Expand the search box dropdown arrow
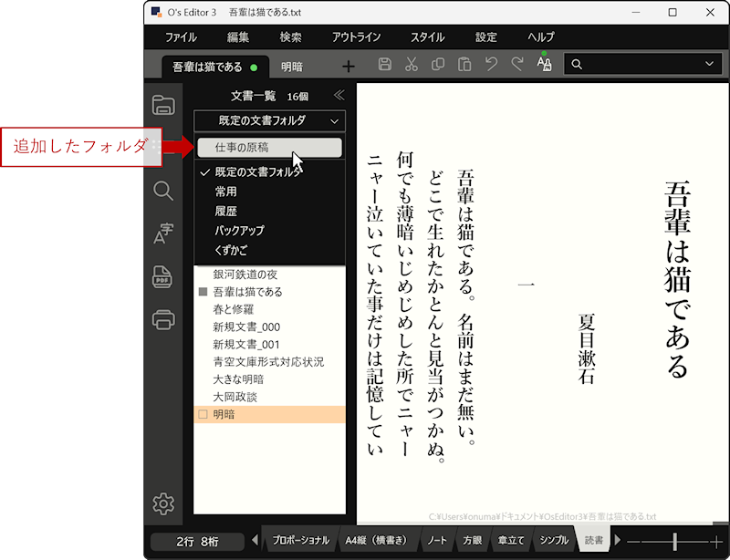The height and width of the screenshot is (560, 730). click(710, 64)
